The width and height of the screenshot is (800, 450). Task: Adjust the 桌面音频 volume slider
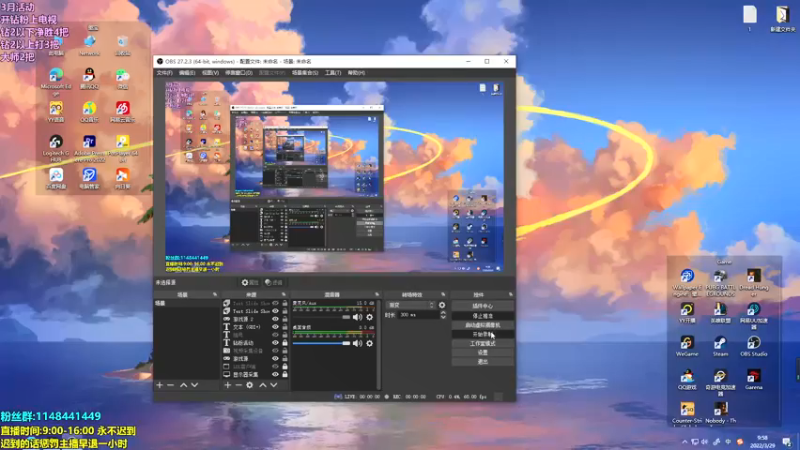321,343
